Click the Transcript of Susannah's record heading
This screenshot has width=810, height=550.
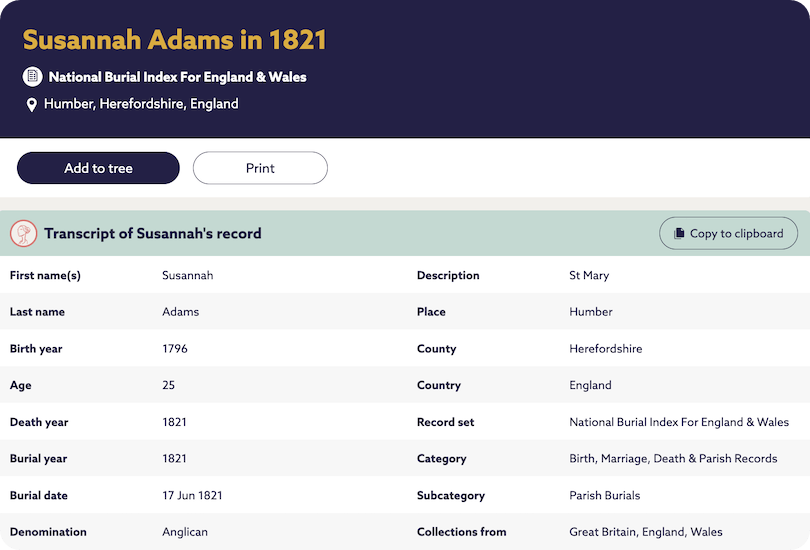coord(153,234)
